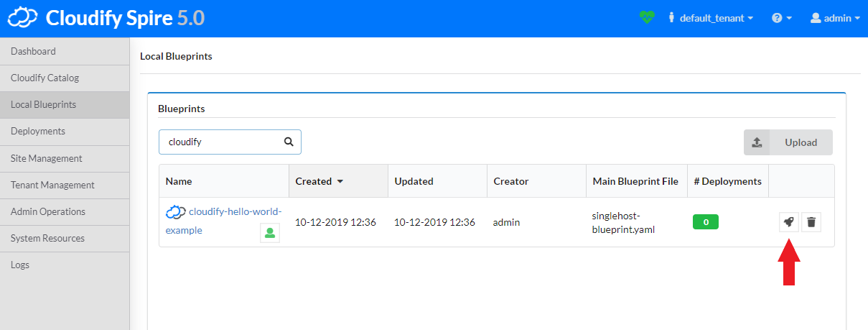Navigate to Deployments page

point(38,131)
